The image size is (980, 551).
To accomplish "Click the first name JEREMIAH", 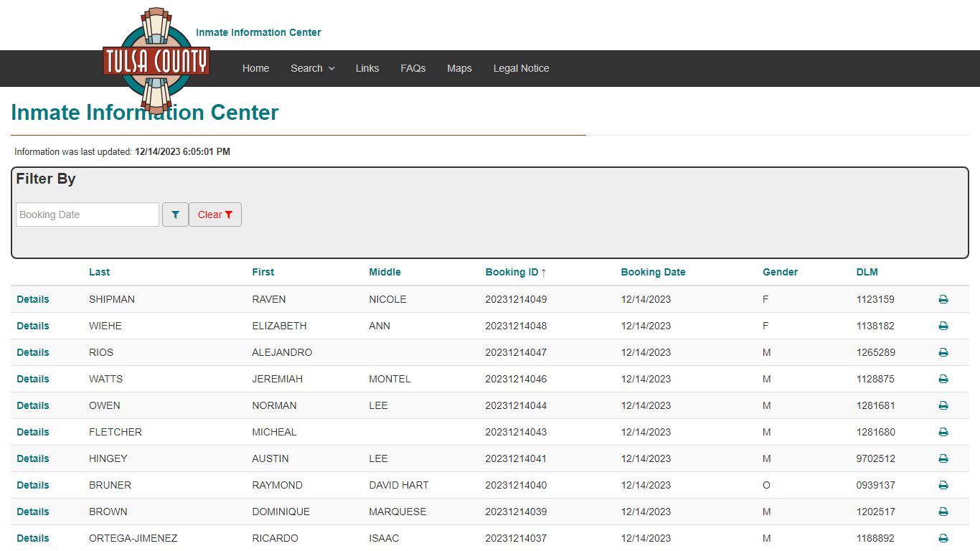I will [278, 379].
